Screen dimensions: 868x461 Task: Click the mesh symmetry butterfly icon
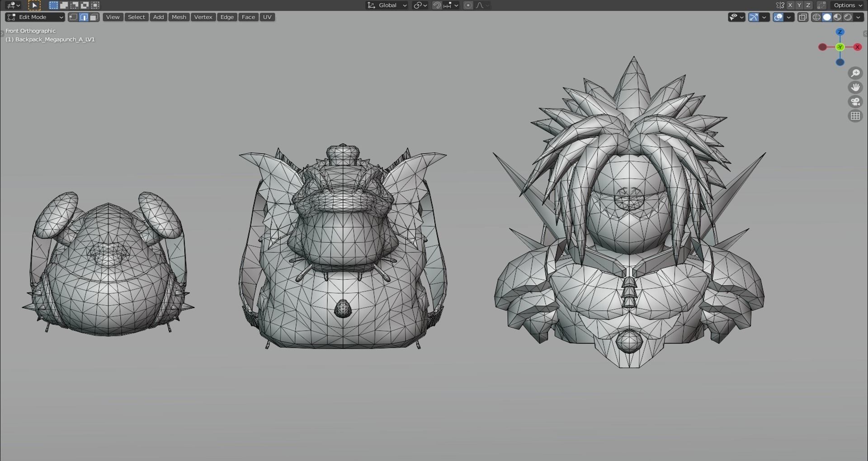click(x=780, y=5)
